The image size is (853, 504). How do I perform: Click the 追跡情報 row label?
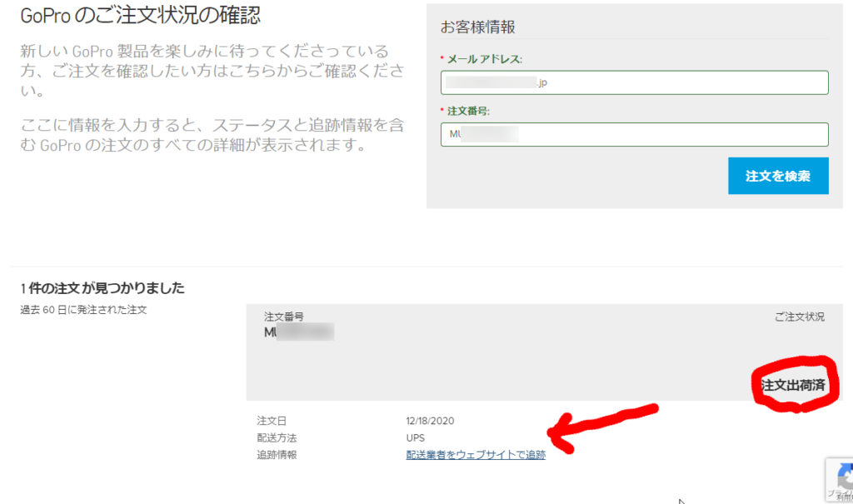277,455
